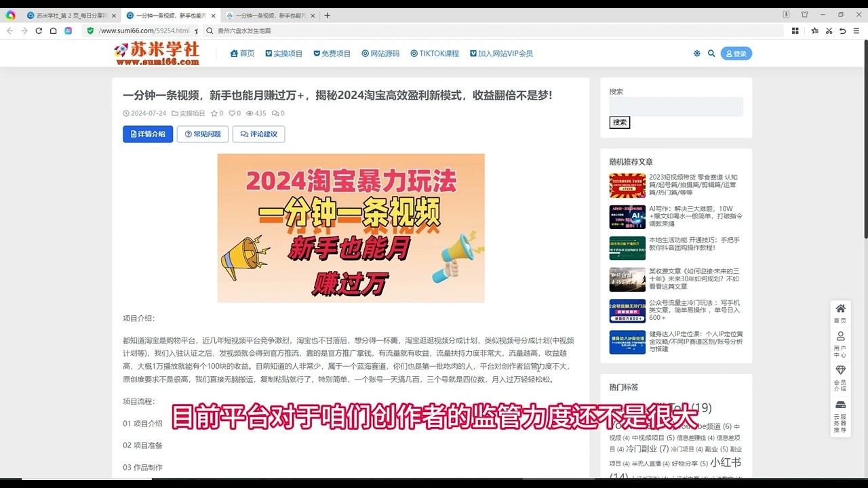Open article 本地生活功能 开通技巧
The image size is (868, 488).
tap(695, 243)
